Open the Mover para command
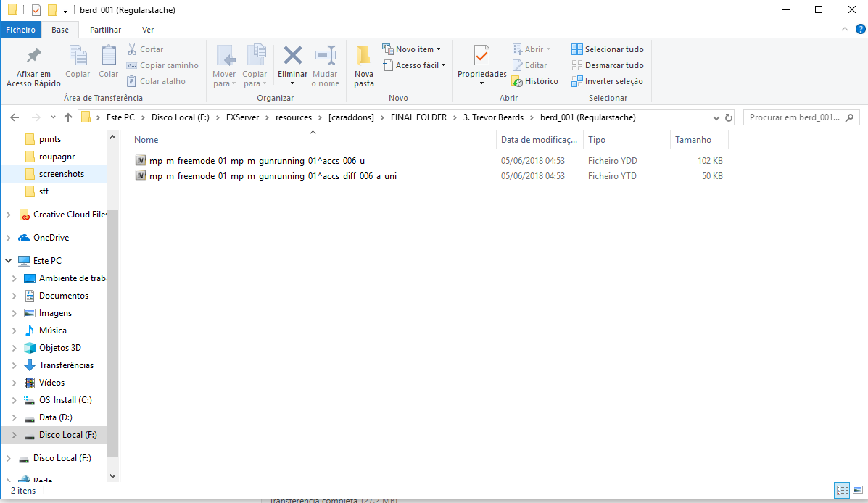This screenshot has width=868, height=503. tap(224, 67)
